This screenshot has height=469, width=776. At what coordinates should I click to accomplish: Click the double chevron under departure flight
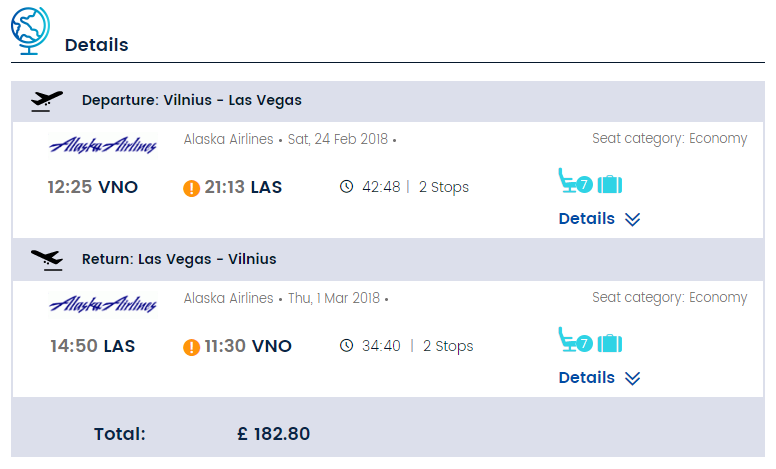click(632, 219)
